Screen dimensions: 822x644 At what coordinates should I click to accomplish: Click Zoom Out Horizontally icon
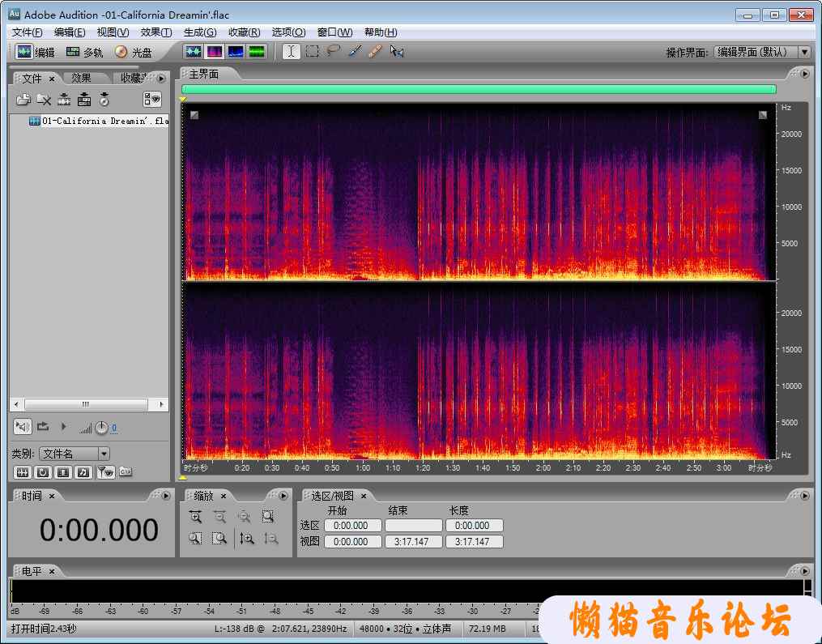tap(219, 517)
